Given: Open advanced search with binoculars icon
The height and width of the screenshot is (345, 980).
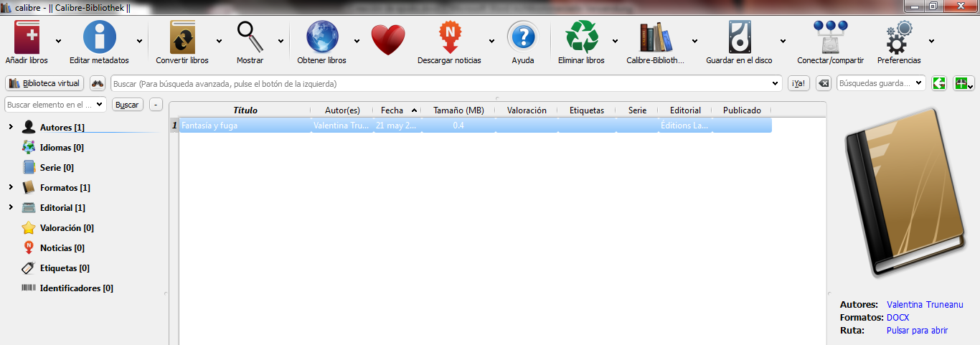Looking at the screenshot, I should [98, 83].
